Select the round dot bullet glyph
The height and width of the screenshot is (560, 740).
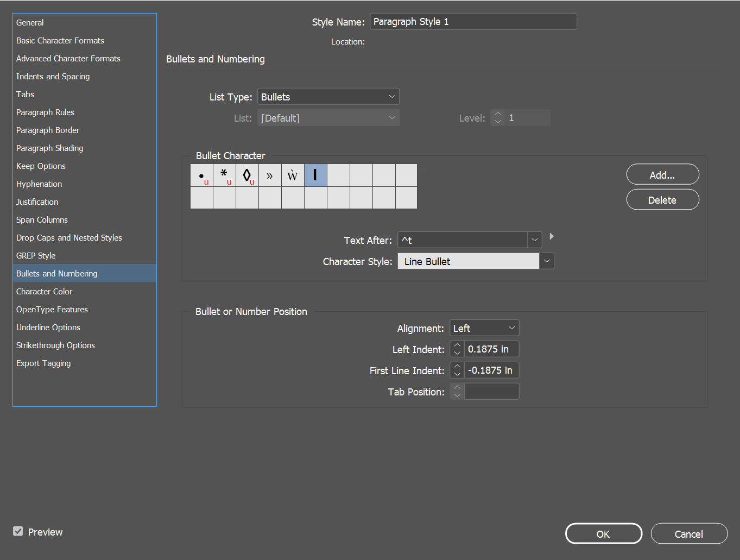point(202,175)
